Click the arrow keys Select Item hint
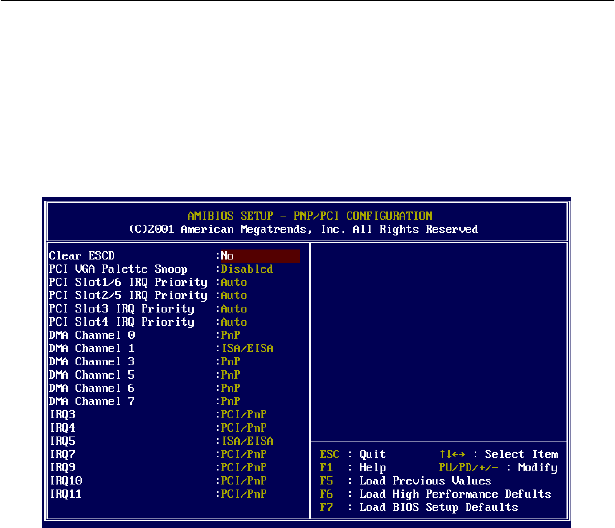Viewport: 615px width, 528px height. (x=499, y=454)
